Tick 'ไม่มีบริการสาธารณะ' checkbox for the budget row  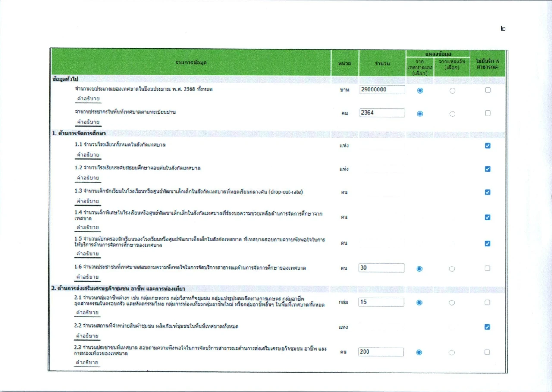pos(488,90)
